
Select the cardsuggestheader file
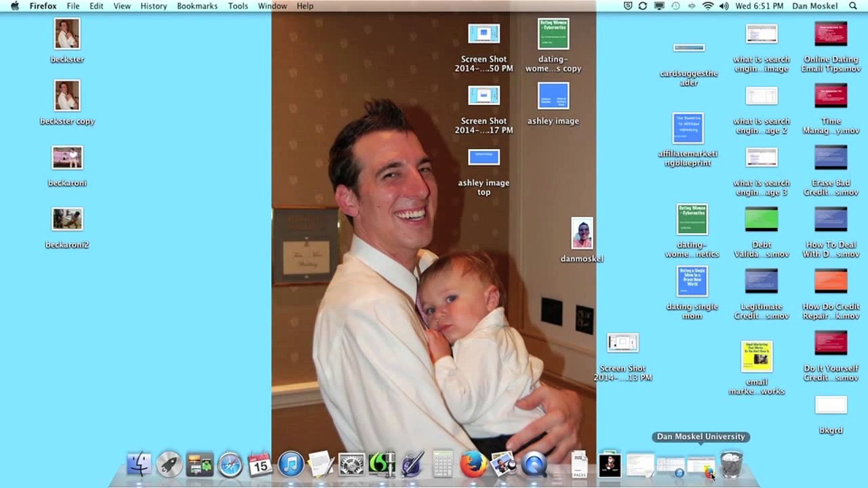(x=689, y=48)
